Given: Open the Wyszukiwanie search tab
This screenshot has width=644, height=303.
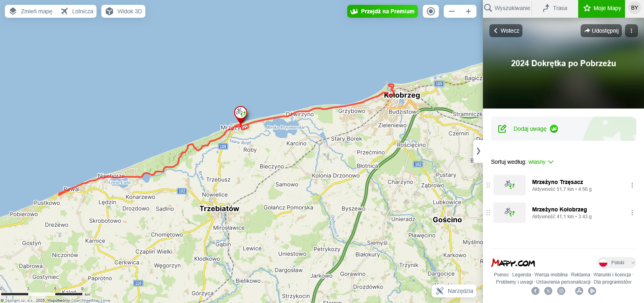Looking at the screenshot, I should tap(507, 8).
